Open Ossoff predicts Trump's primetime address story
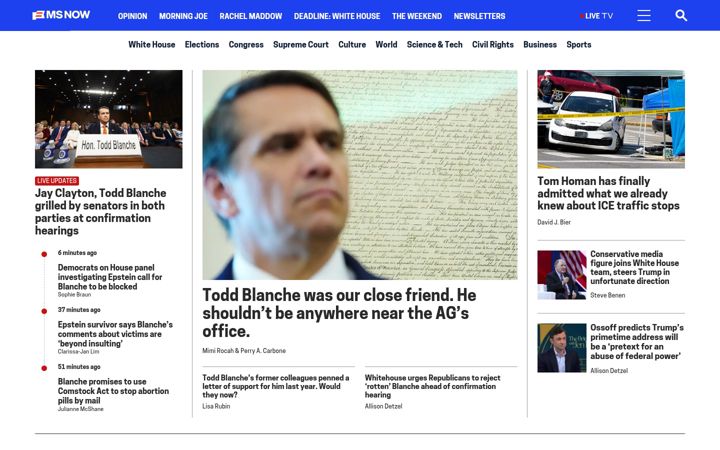The height and width of the screenshot is (450, 720). 637,342
